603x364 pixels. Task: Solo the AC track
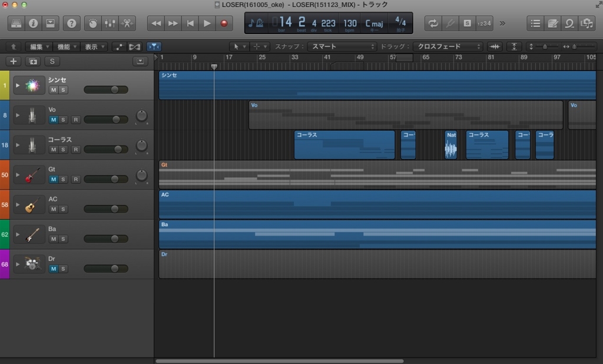(63, 209)
